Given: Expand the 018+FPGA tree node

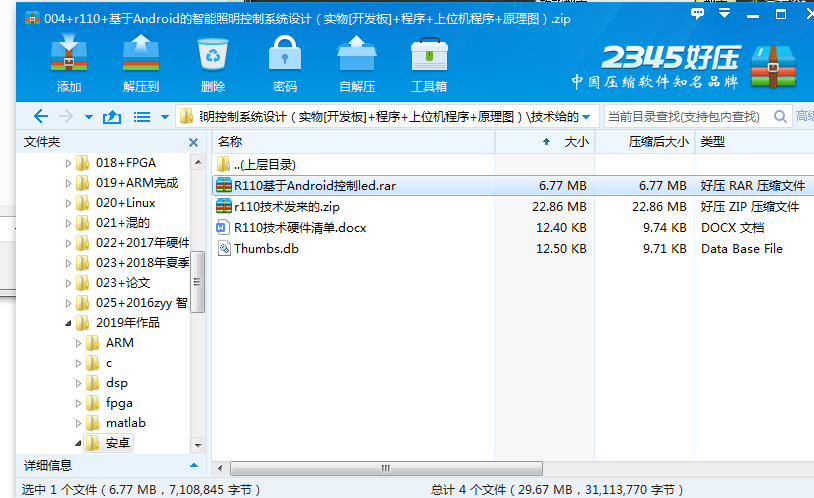Looking at the screenshot, I should pos(68,163).
